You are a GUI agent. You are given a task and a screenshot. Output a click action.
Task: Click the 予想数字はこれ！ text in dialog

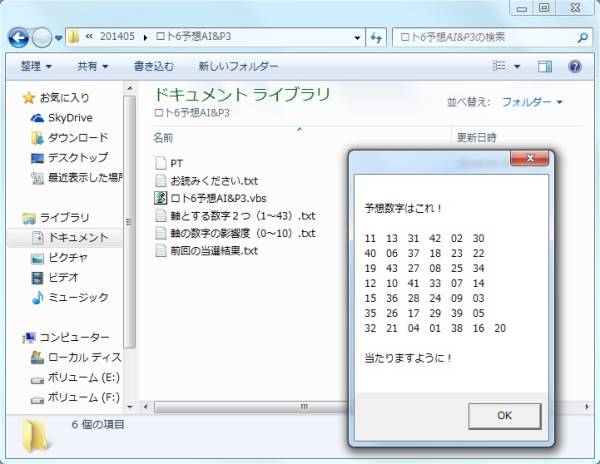point(403,208)
